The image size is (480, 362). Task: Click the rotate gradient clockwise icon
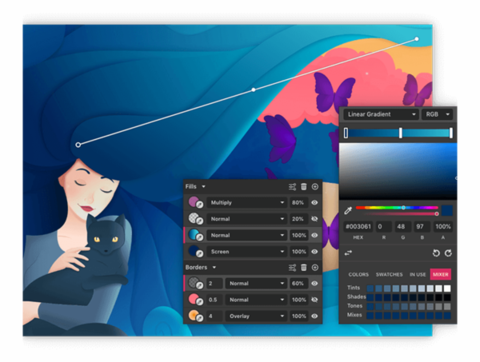click(448, 253)
